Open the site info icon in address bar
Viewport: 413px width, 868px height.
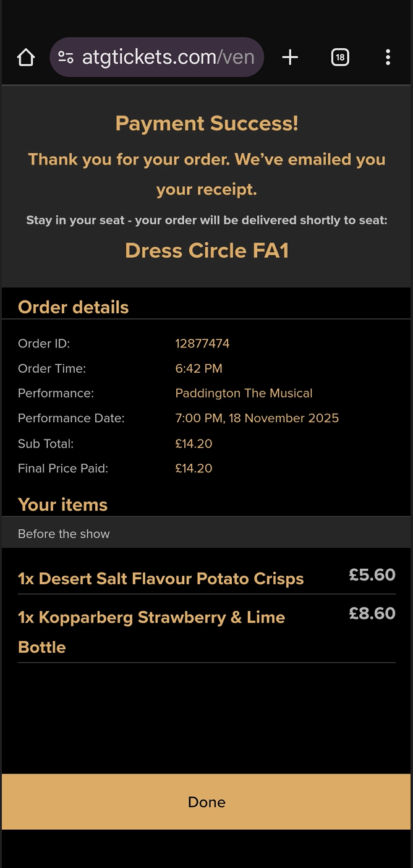pyautogui.click(x=66, y=57)
